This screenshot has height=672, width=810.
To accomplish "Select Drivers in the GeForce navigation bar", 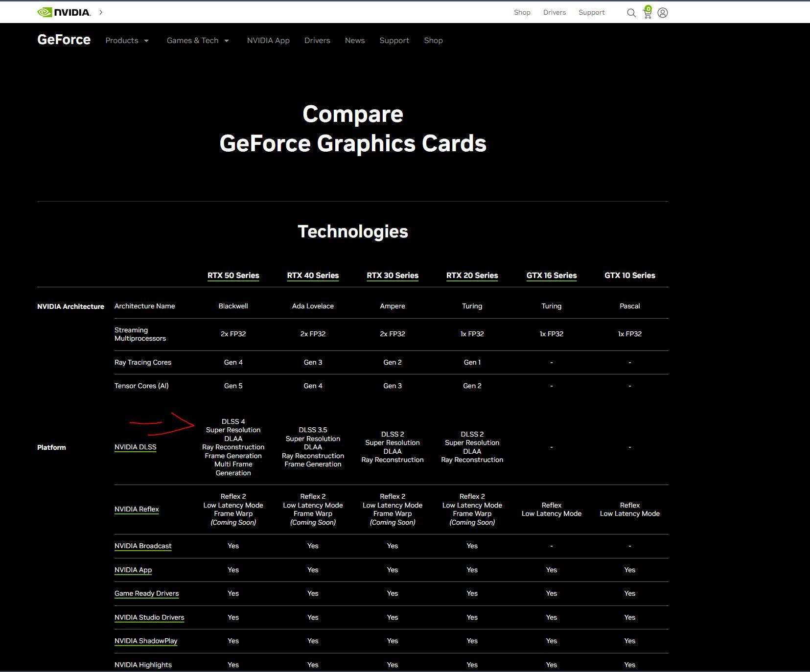I will 317,41.
